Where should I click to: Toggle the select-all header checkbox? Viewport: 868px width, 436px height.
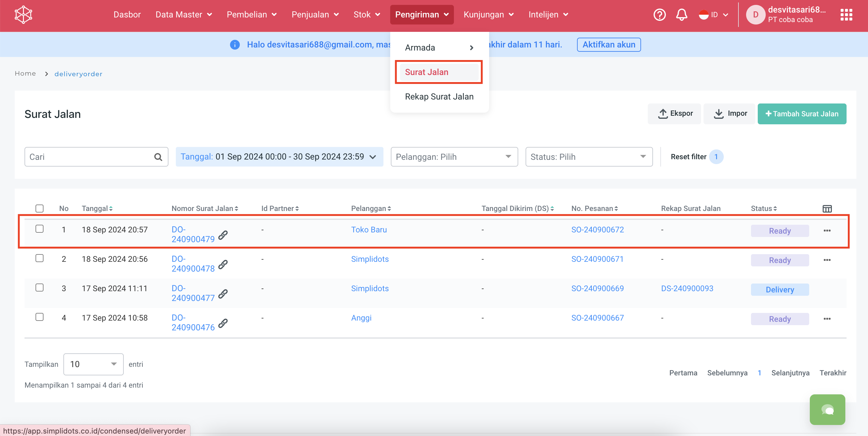tap(40, 209)
